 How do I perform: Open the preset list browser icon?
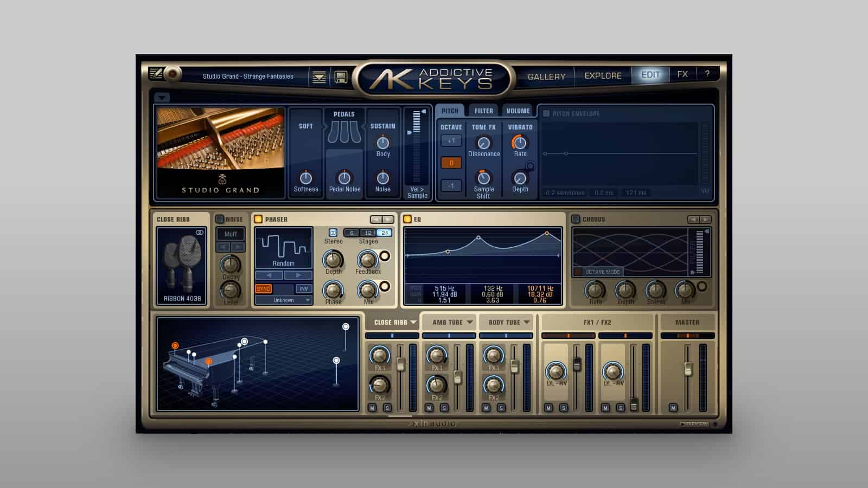click(x=319, y=77)
